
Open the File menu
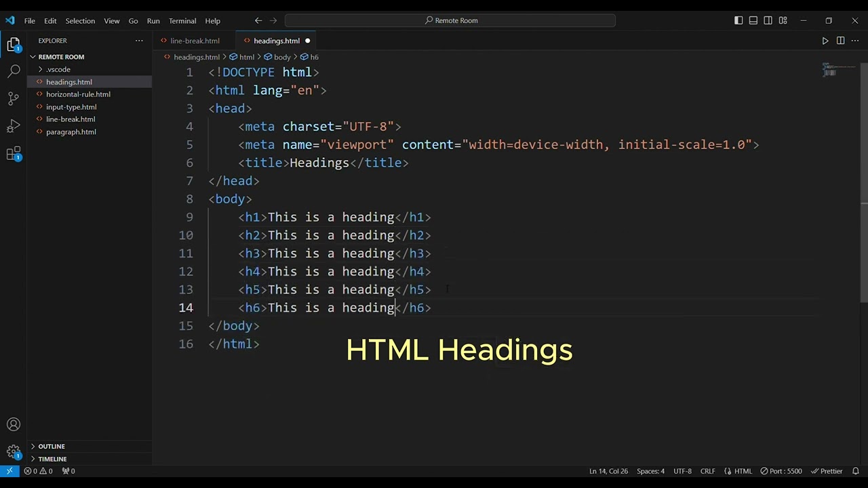(x=30, y=20)
